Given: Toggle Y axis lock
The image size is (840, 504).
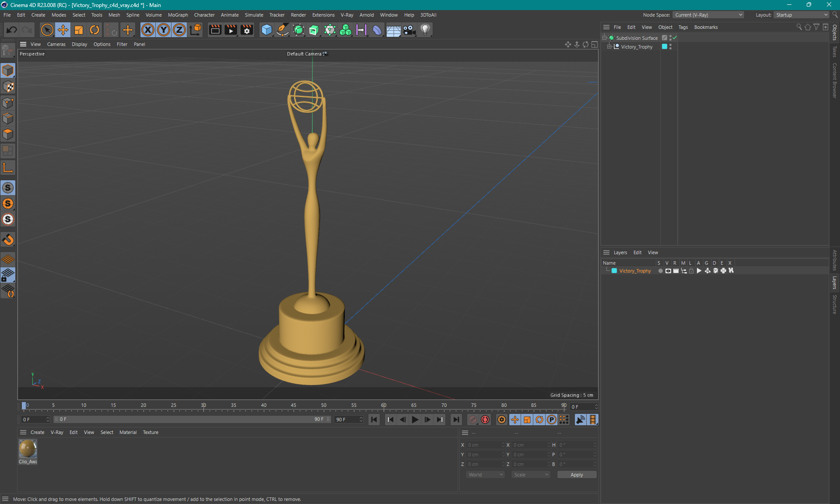Looking at the screenshot, I should tap(164, 30).
